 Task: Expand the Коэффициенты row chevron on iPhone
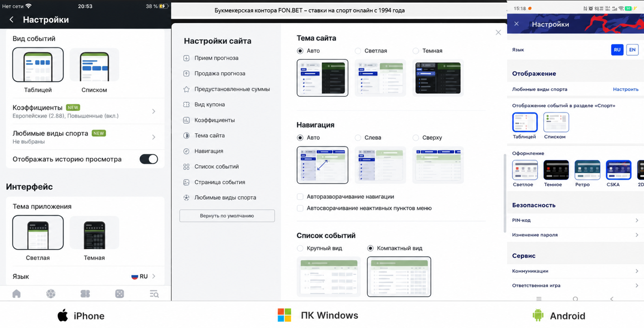coord(154,111)
